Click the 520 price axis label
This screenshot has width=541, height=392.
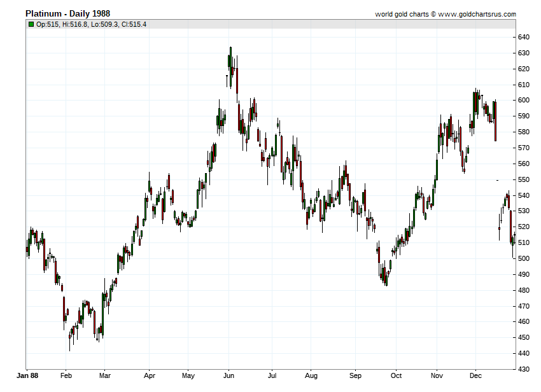click(x=524, y=227)
